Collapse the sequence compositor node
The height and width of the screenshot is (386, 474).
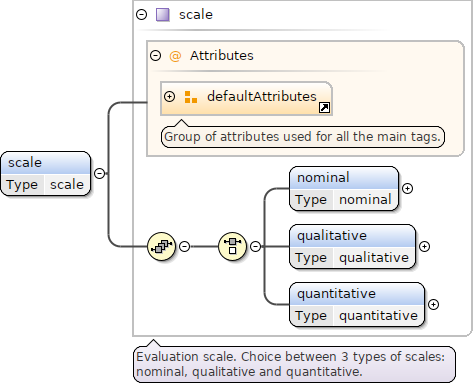coord(184,246)
